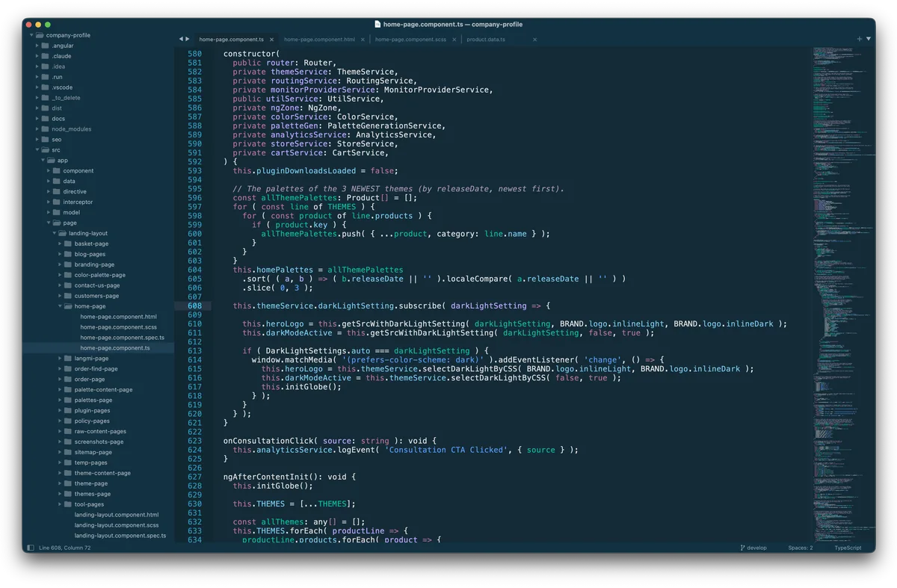
Task: Close the home-page.component.scss tab
Action: (454, 40)
